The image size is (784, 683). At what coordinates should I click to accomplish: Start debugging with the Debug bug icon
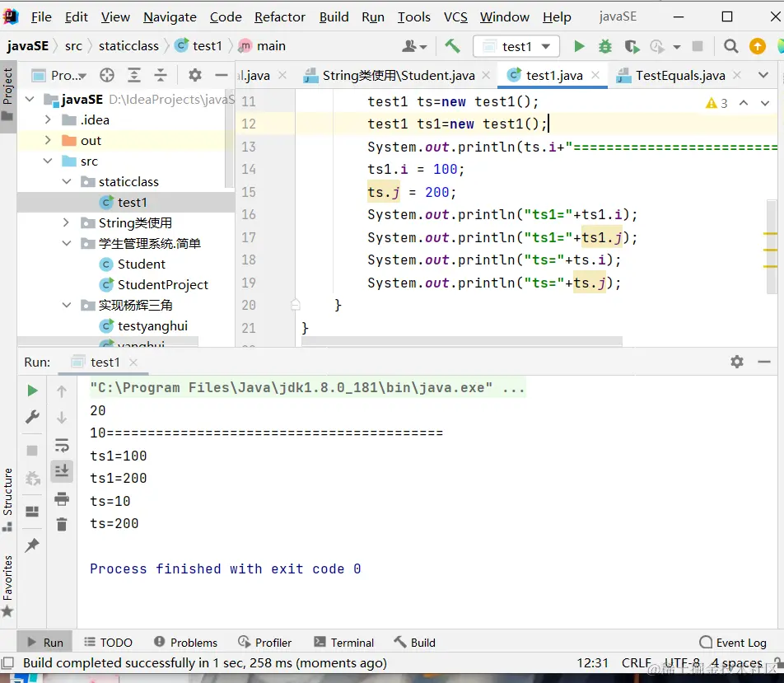pyautogui.click(x=605, y=46)
